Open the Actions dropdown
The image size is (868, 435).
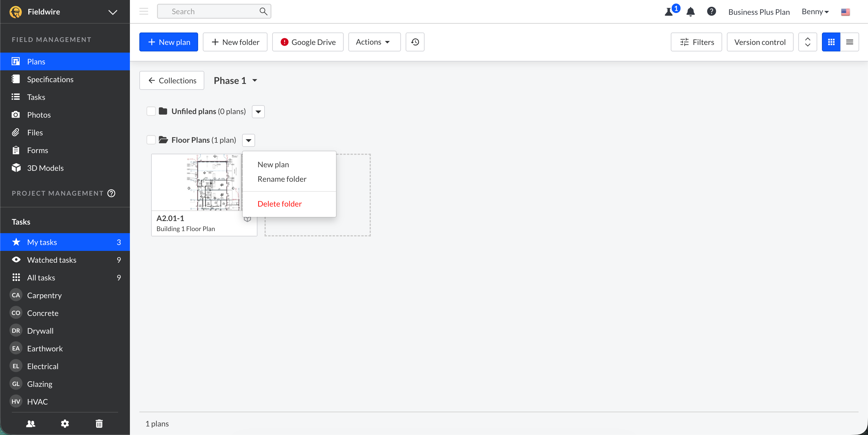374,42
